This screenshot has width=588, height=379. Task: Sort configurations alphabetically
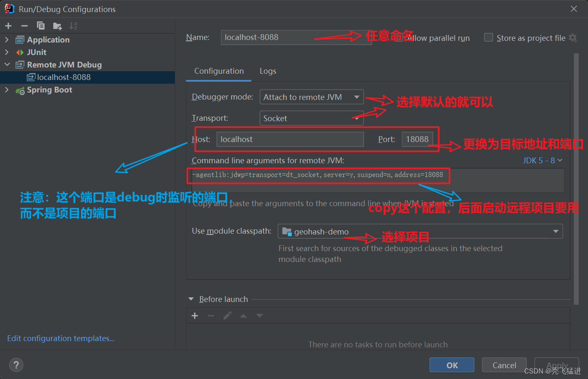click(73, 26)
